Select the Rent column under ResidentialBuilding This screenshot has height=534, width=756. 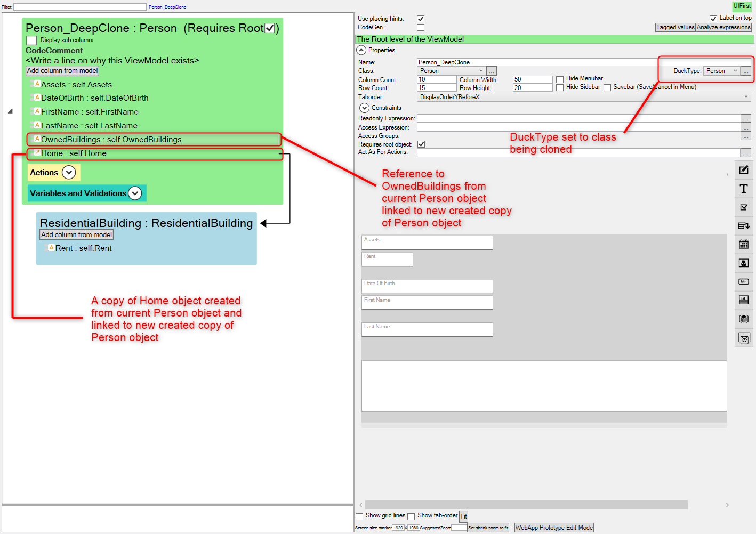[83, 248]
